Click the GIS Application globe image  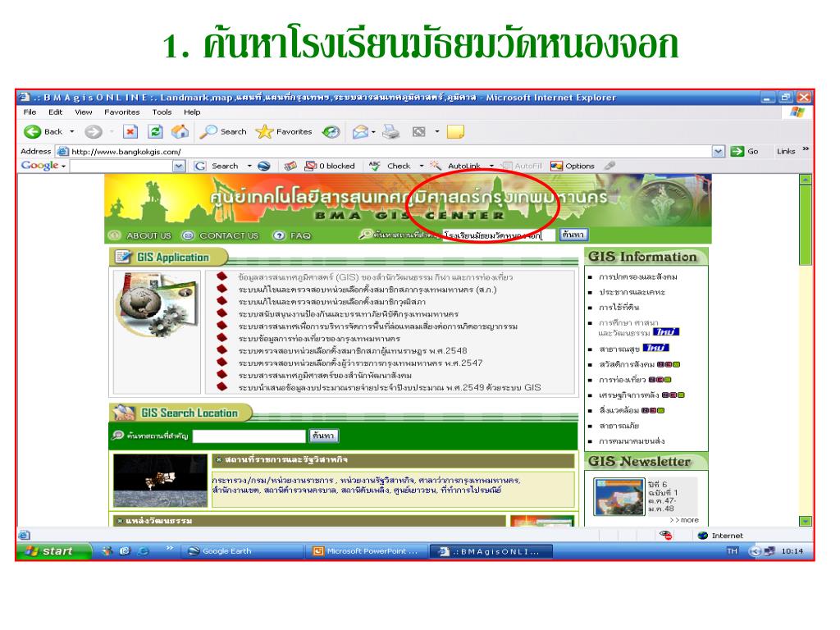[157, 304]
